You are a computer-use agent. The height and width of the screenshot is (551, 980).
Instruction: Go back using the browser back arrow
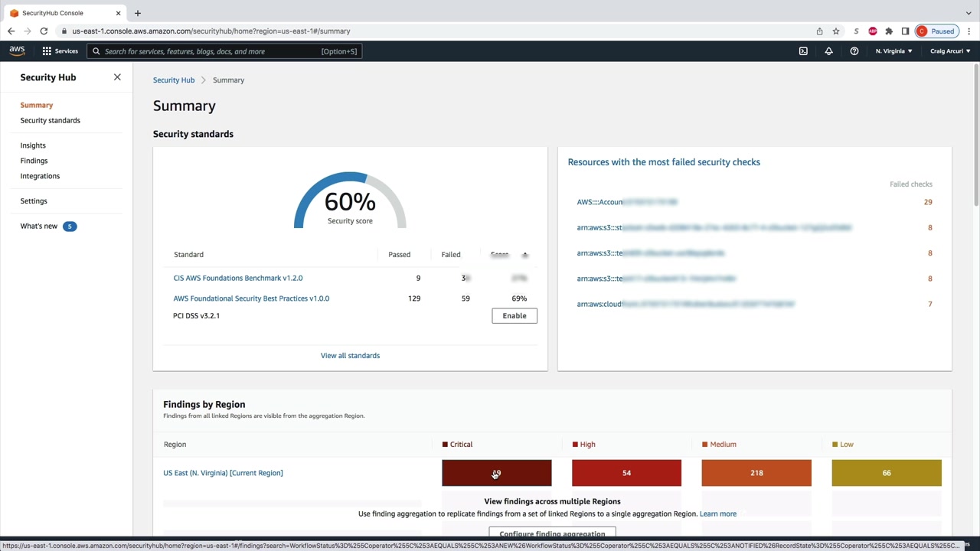(11, 31)
